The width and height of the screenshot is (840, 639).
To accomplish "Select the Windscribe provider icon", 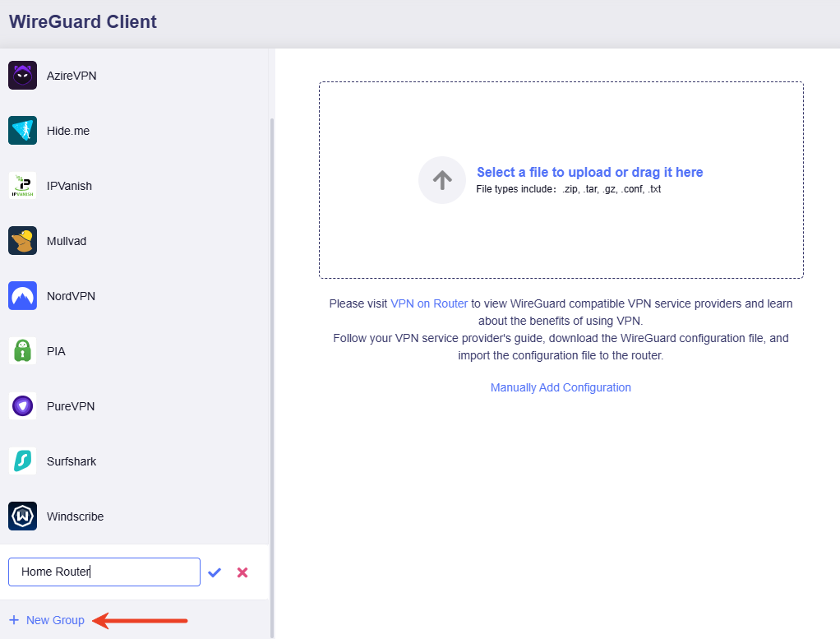I will 22,516.
